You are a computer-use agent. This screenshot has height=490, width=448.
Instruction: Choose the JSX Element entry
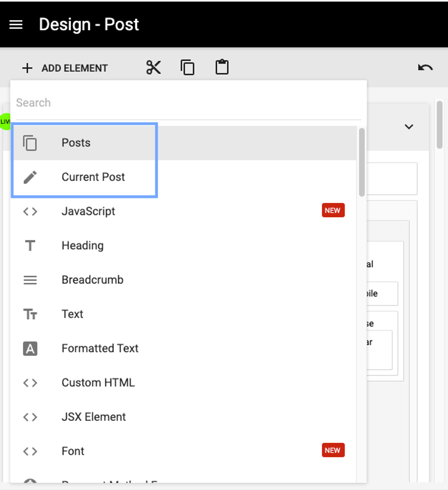94,417
